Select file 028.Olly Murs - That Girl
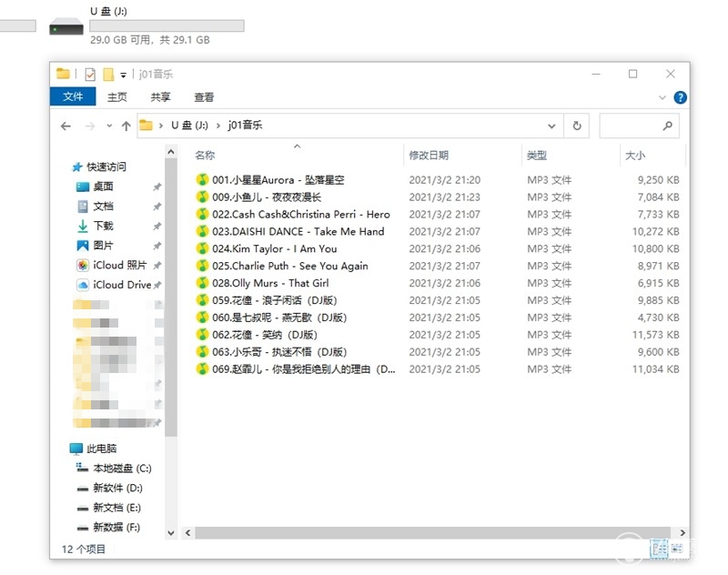The image size is (728, 575). coord(270,283)
